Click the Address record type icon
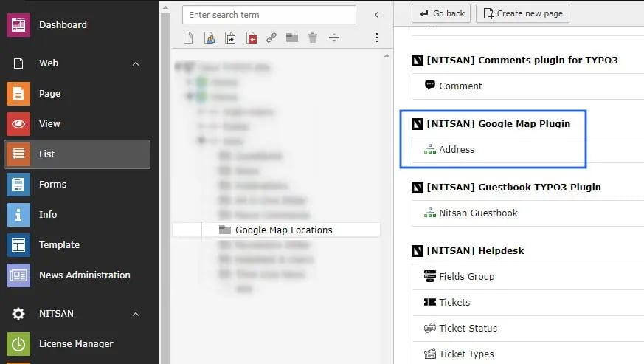This screenshot has height=364, width=644. 429,149
